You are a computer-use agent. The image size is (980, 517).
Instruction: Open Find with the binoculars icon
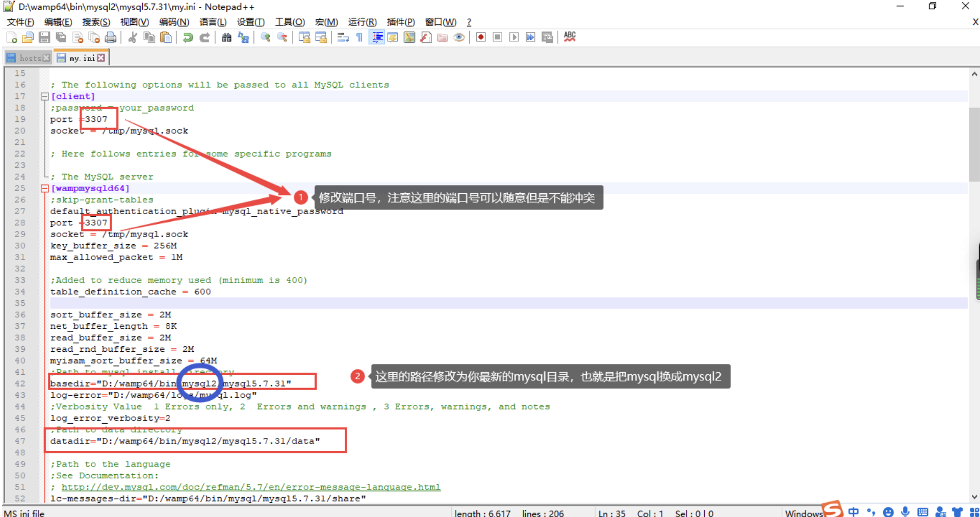(226, 37)
